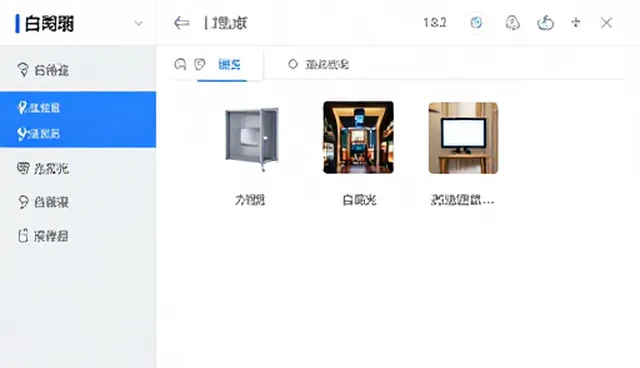Select the radio circle option in the tab row
640x368 pixels.
[293, 64]
